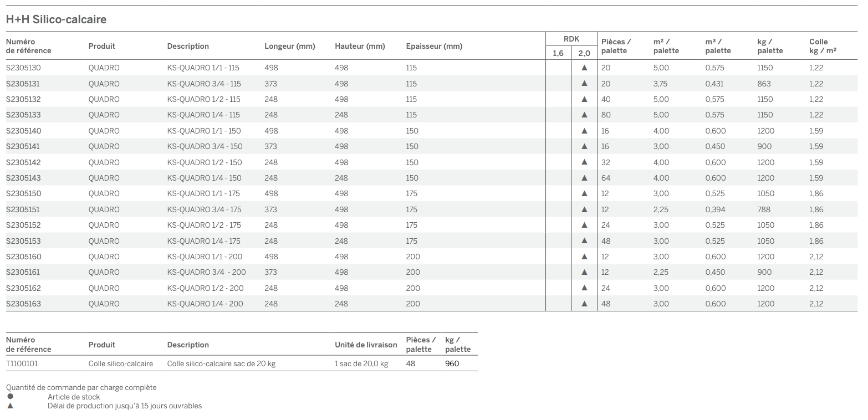The width and height of the screenshot is (868, 420).
Task: Click the H+H Silico-calcaire heading
Action: pyautogui.click(x=56, y=19)
